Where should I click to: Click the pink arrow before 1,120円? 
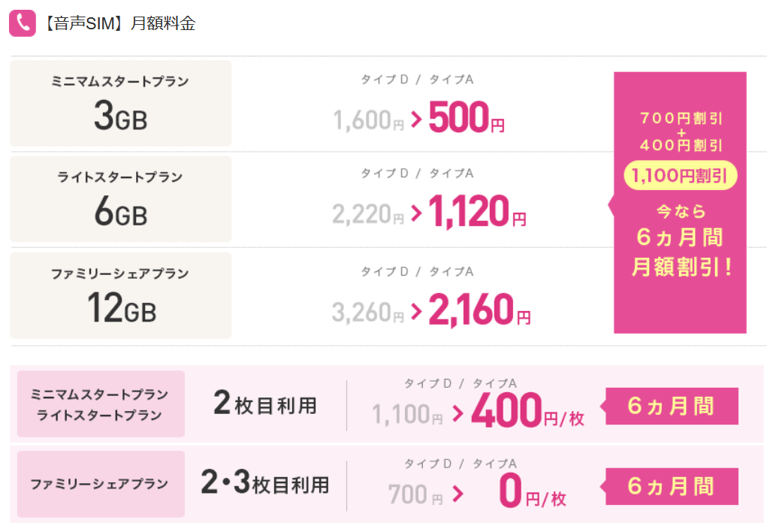tap(417, 216)
